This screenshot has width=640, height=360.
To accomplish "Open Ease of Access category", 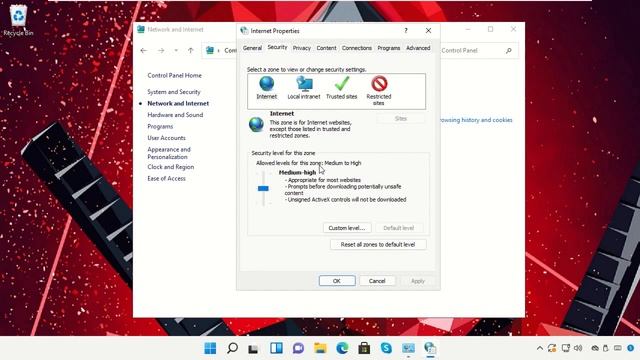I will pos(166,178).
